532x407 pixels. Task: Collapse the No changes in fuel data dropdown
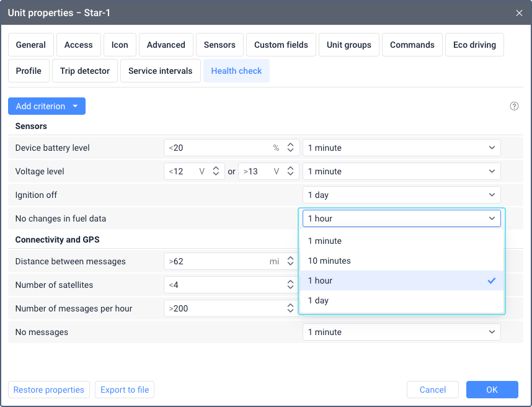401,218
